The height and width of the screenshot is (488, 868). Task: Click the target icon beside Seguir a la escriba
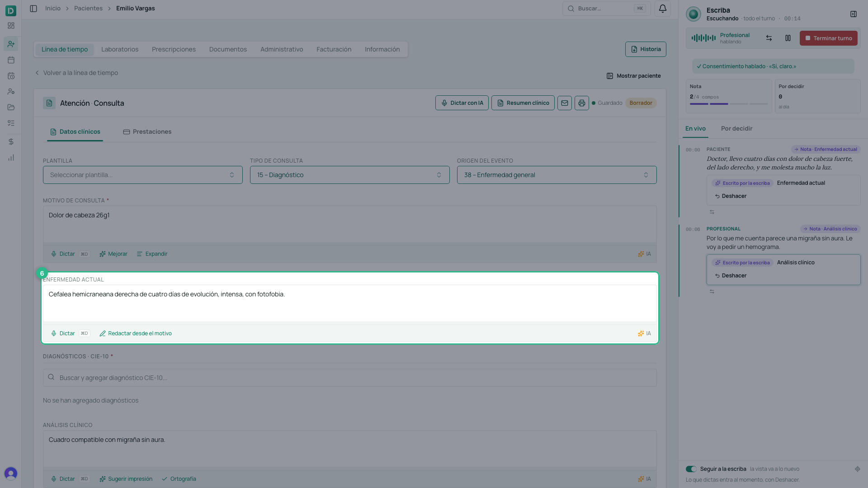(x=858, y=469)
